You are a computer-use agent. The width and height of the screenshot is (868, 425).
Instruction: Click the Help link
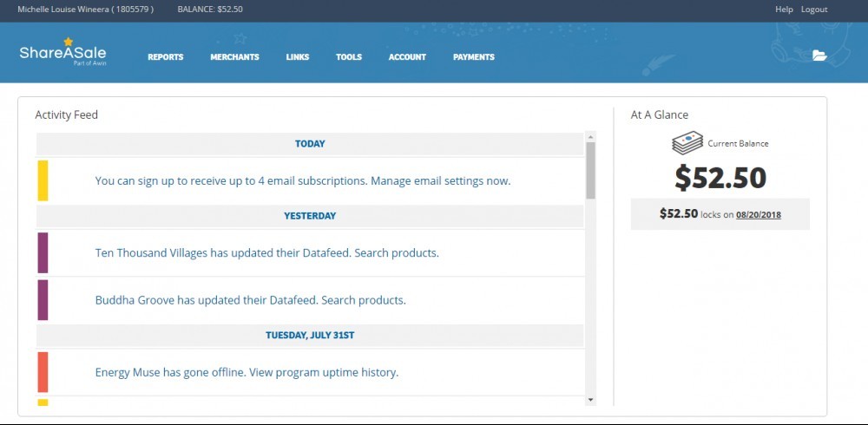pyautogui.click(x=784, y=10)
